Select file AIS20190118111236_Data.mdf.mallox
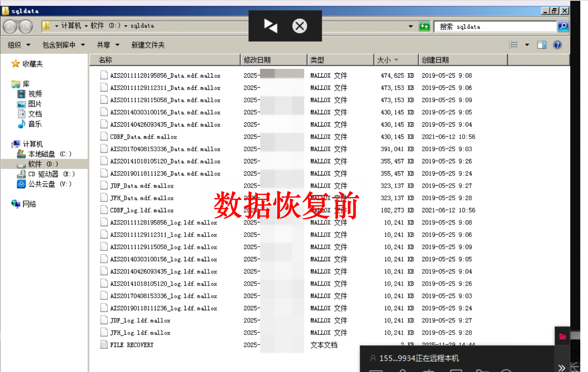The image size is (588, 372). tap(165, 174)
